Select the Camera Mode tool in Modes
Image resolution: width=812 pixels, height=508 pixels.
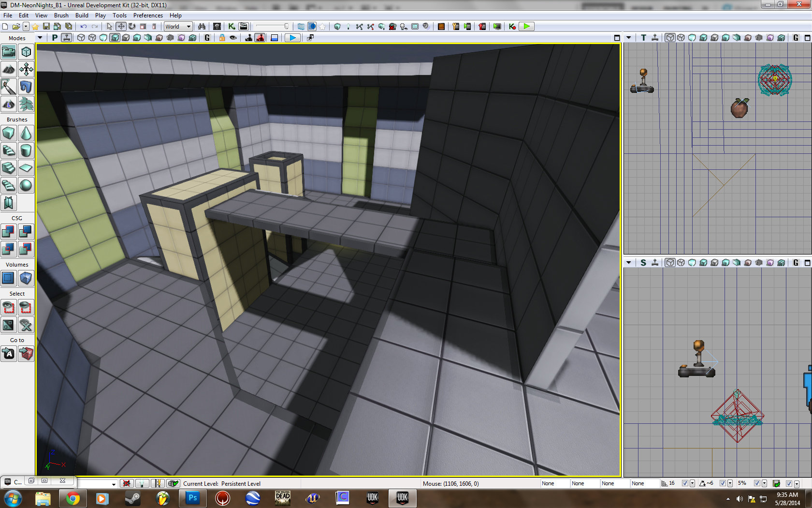click(9, 52)
